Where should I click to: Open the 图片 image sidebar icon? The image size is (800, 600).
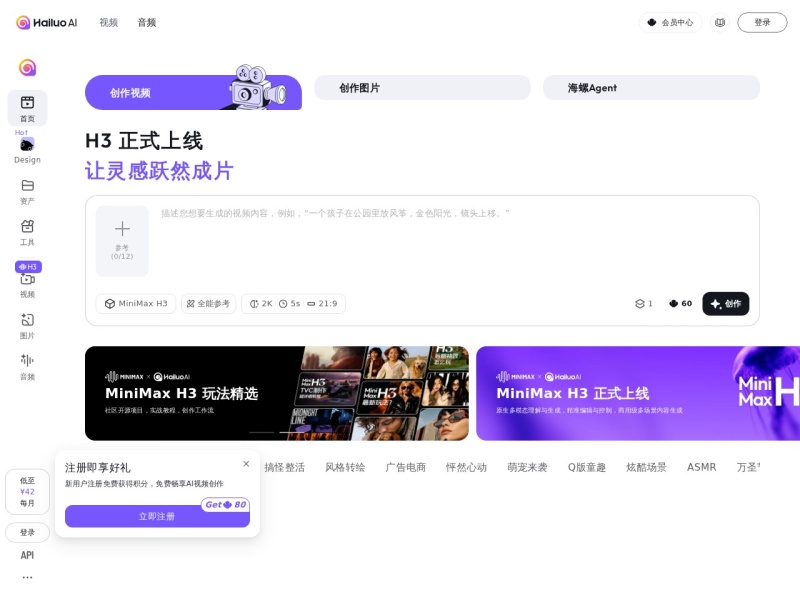coord(28,326)
